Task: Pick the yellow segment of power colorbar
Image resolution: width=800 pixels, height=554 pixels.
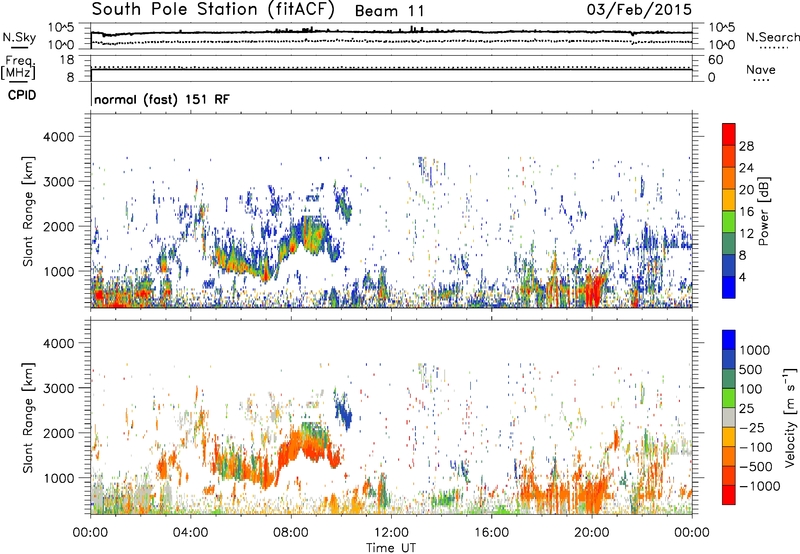Action: point(729,200)
